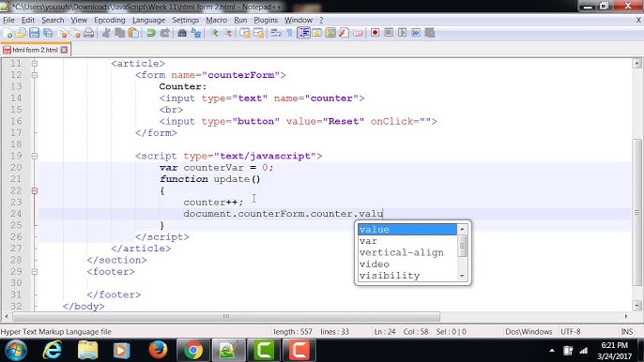
Task: Click the New file toolbar icon
Action: tap(8, 33)
